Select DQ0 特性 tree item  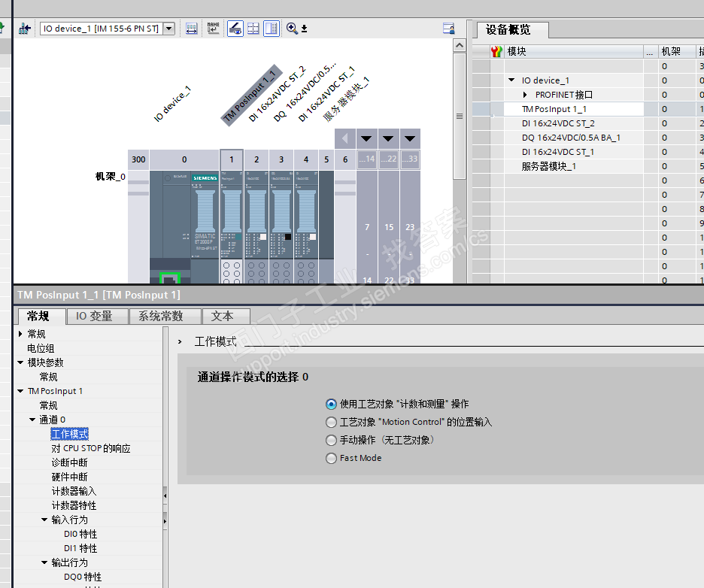[x=83, y=577]
